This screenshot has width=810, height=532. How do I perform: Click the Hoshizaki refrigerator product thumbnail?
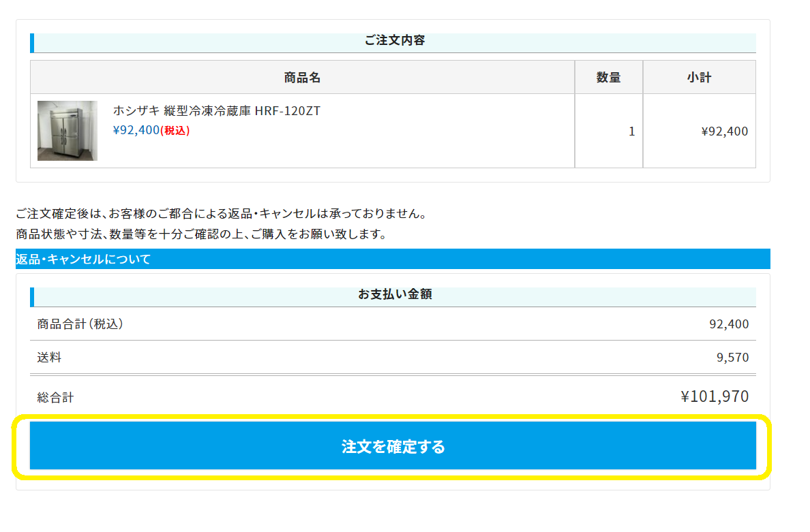click(x=67, y=131)
